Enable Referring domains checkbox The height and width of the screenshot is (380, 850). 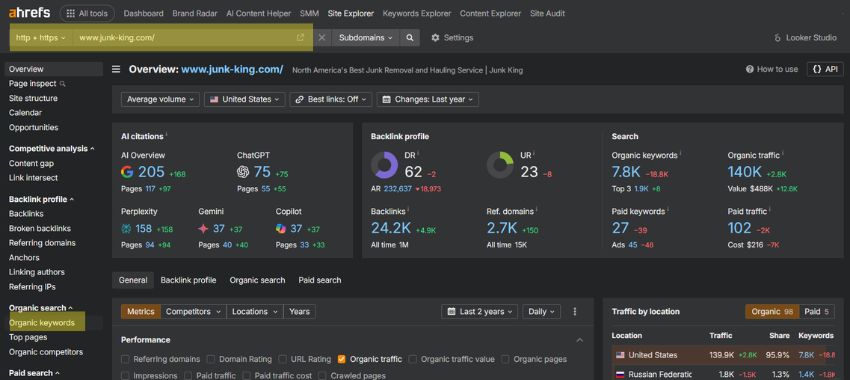(x=126, y=359)
